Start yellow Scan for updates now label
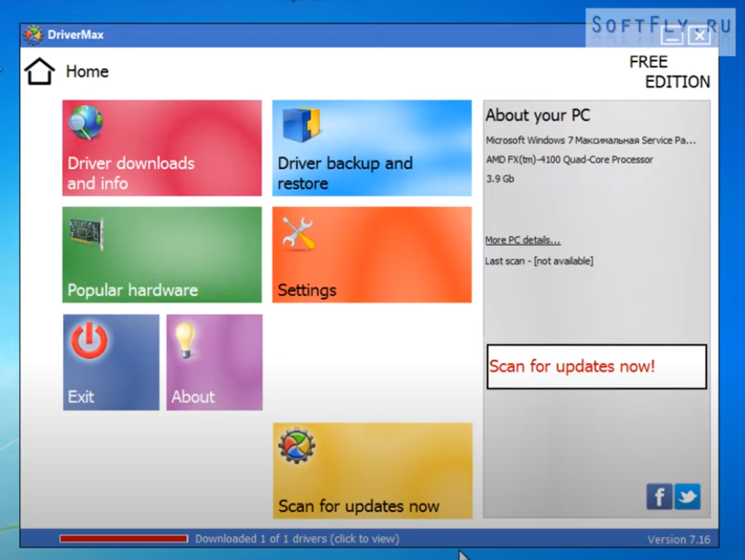Image resolution: width=745 pixels, height=560 pixels. tap(358, 506)
